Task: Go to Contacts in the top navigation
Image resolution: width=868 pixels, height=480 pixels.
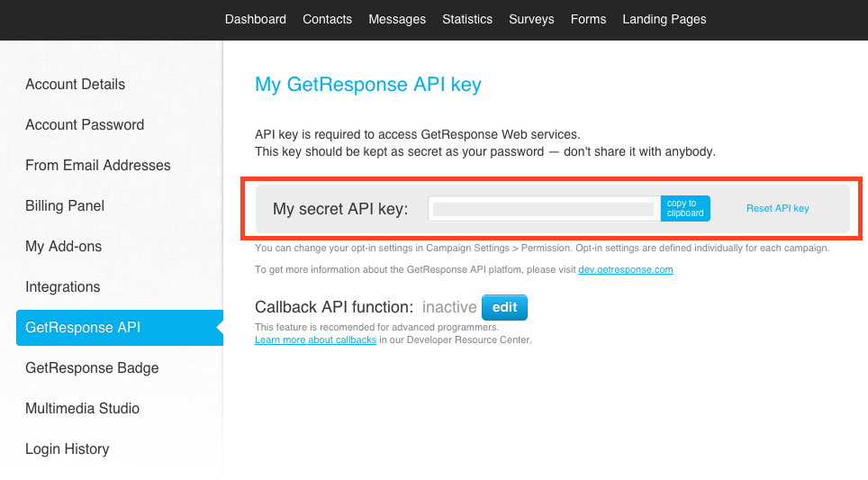Action: point(327,19)
